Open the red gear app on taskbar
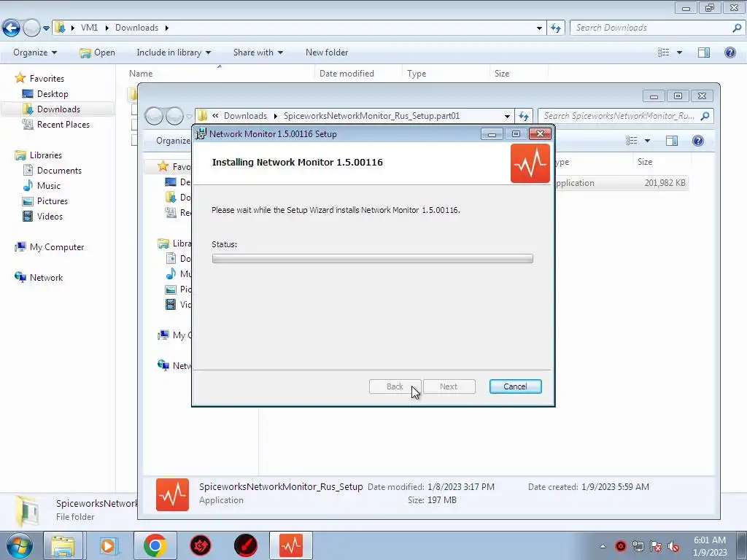 click(x=201, y=545)
